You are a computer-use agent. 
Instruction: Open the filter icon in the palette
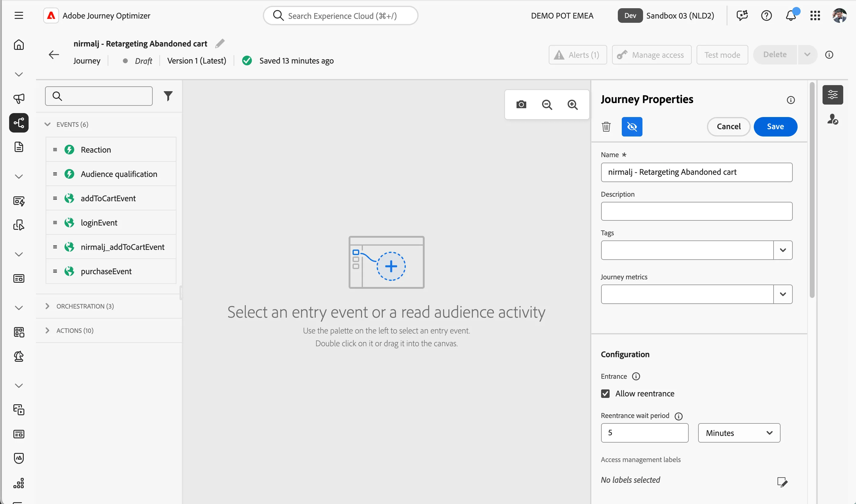168,96
